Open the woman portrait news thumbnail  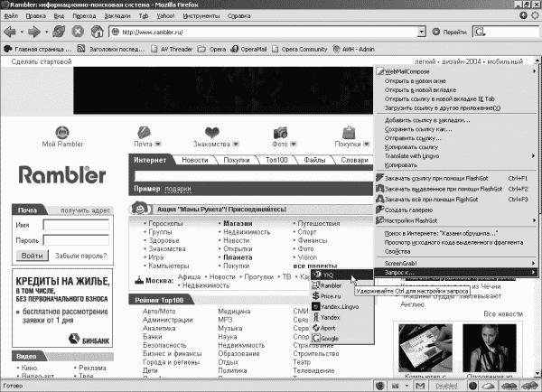[x=489, y=348]
